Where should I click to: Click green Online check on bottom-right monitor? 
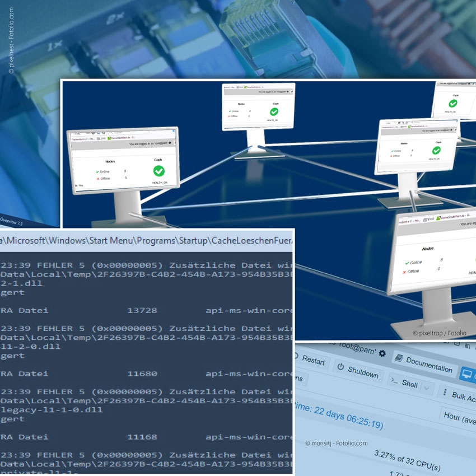coord(407,262)
